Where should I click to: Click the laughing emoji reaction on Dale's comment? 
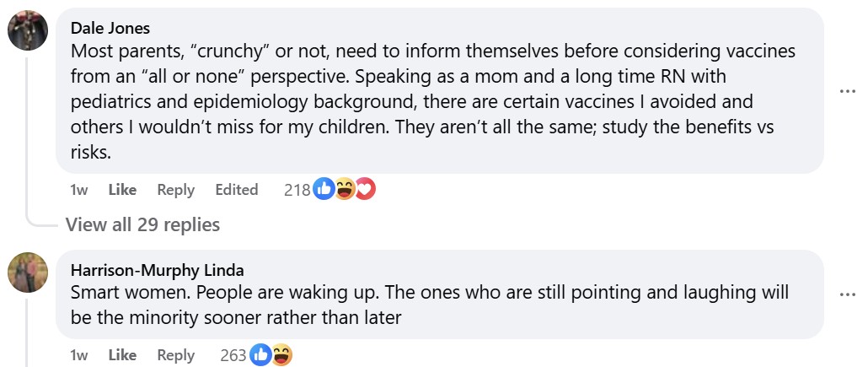(x=344, y=190)
